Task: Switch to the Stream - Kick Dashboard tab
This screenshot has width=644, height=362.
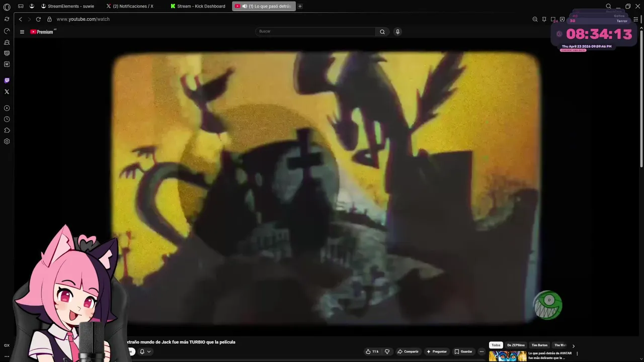Action: [x=198, y=6]
